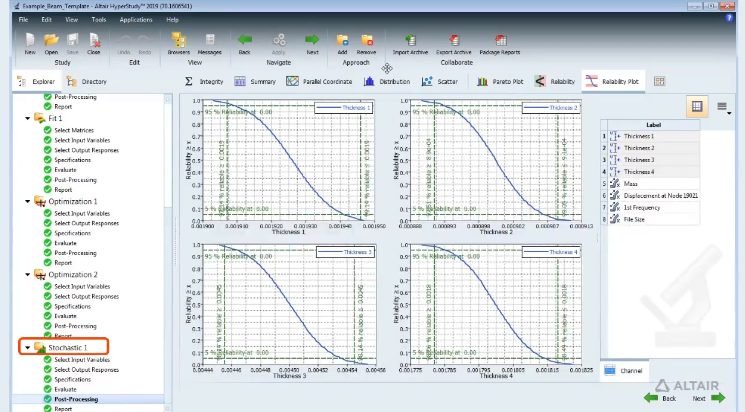745x412 pixels.
Task: Open the Channel tab
Action: point(624,371)
